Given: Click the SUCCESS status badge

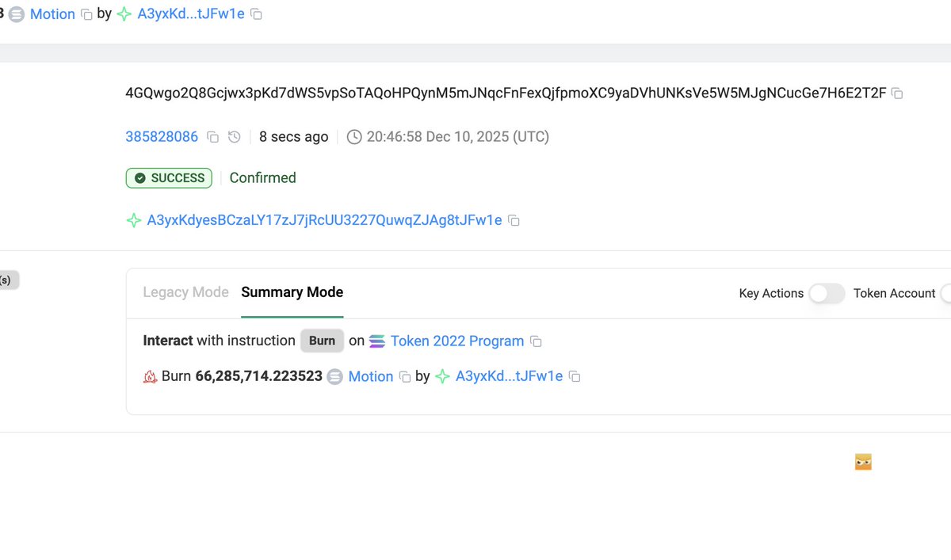Looking at the screenshot, I should 169,178.
